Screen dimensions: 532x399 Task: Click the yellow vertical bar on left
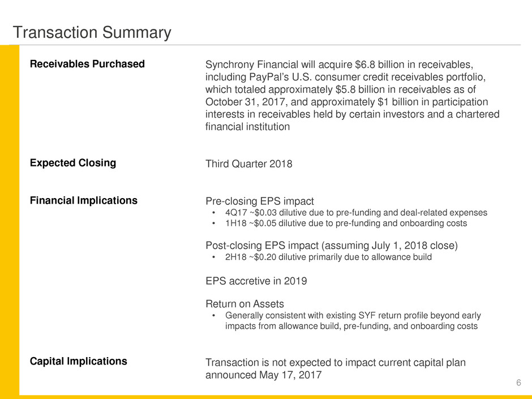coord(9,221)
